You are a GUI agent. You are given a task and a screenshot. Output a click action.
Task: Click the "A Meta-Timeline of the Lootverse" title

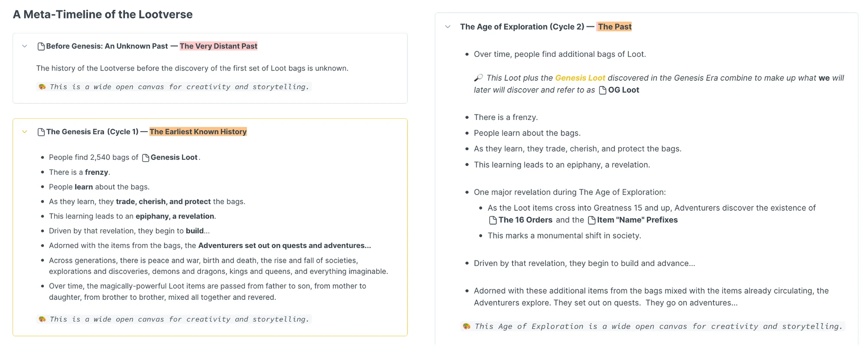(103, 15)
